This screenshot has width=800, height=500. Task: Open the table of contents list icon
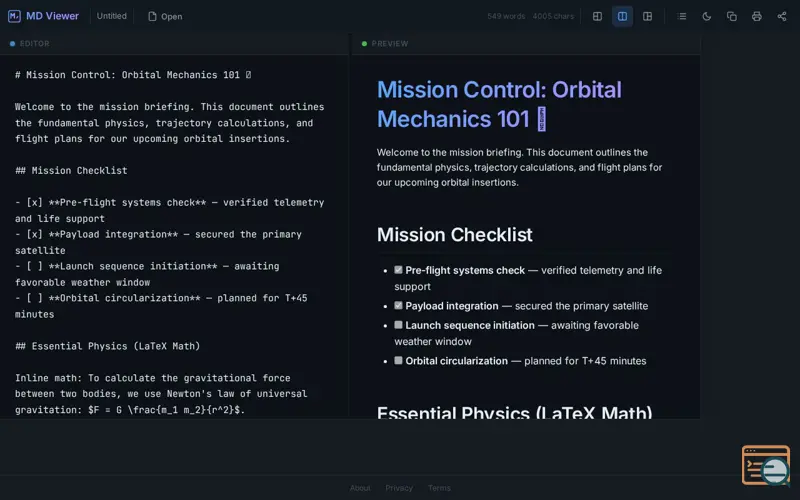pos(682,16)
